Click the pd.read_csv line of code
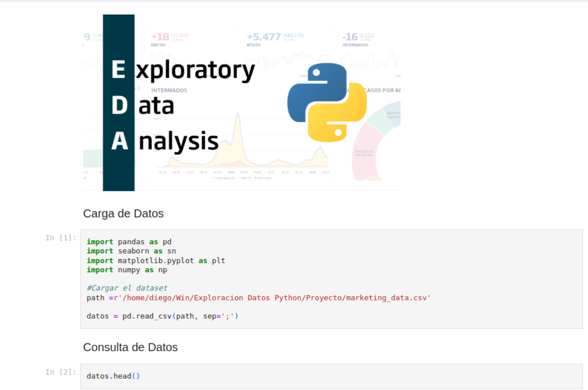The image size is (588, 390). (x=162, y=316)
